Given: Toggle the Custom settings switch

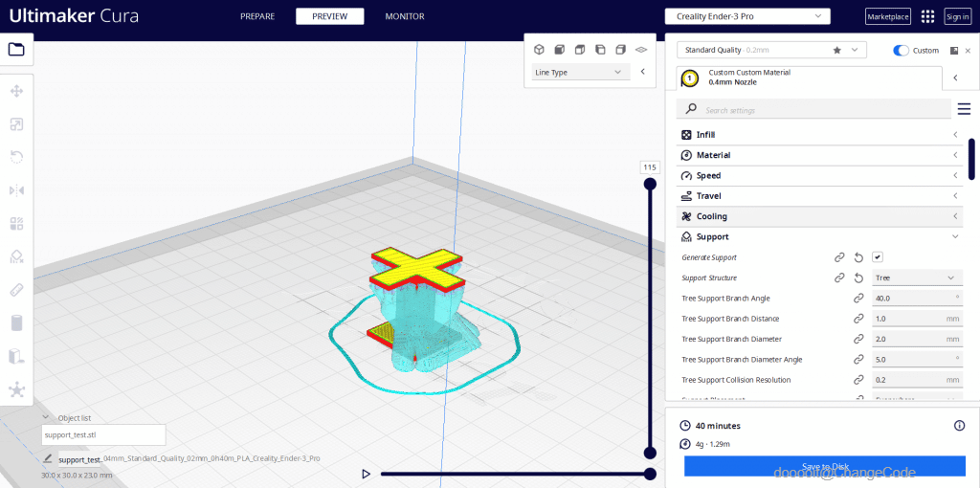Looking at the screenshot, I should click(x=901, y=50).
